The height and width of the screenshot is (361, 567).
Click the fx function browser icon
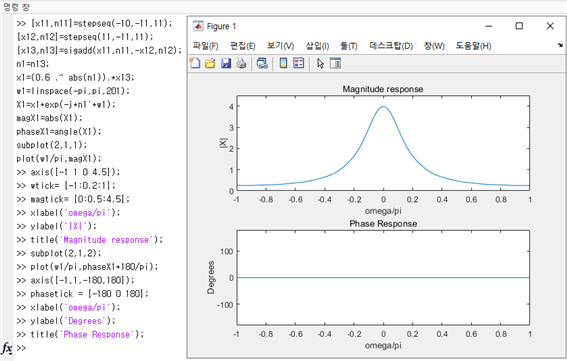(7, 348)
